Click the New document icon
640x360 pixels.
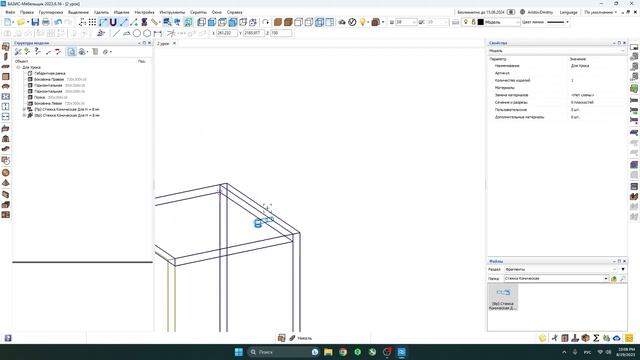click(x=8, y=22)
